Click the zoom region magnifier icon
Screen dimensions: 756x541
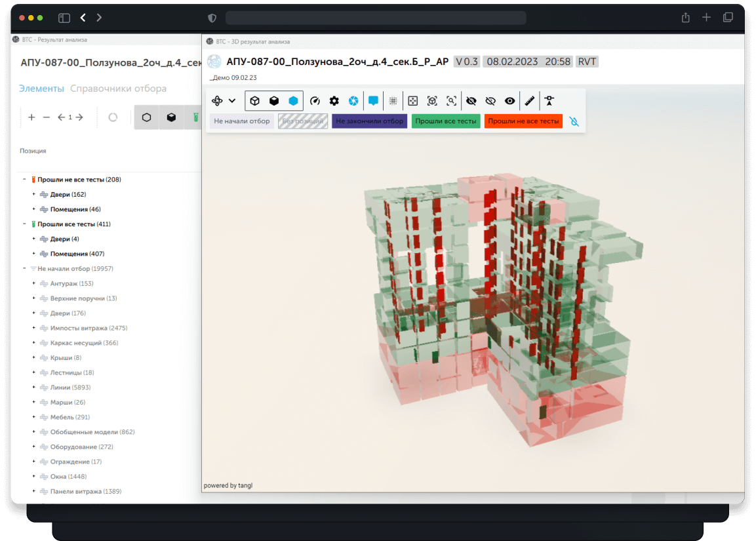pyautogui.click(x=451, y=101)
